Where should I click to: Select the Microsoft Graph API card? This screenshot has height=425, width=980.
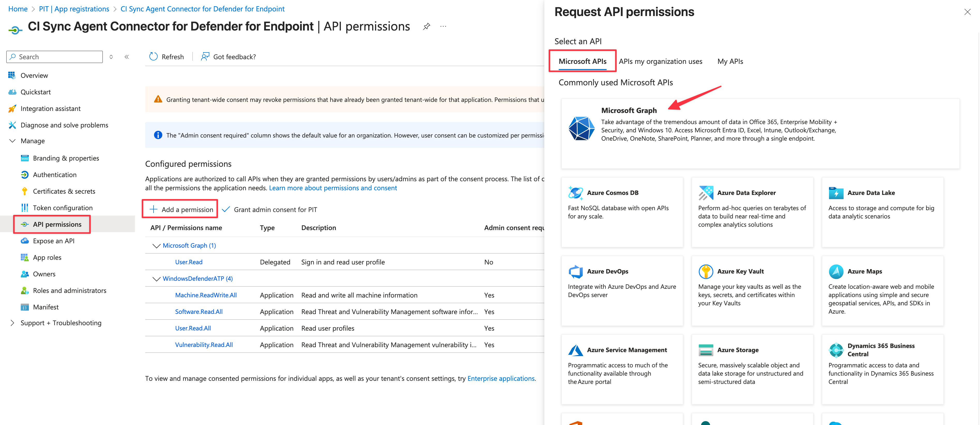click(x=760, y=134)
